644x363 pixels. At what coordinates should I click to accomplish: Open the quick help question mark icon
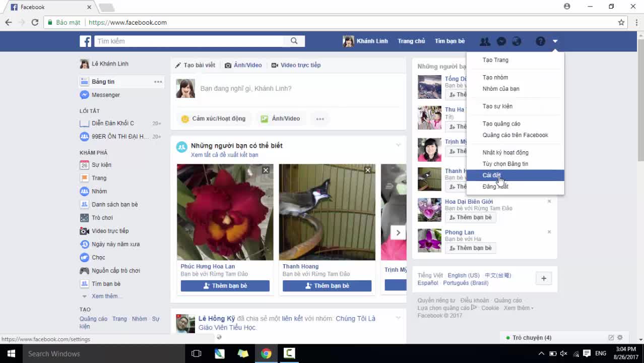point(540,41)
